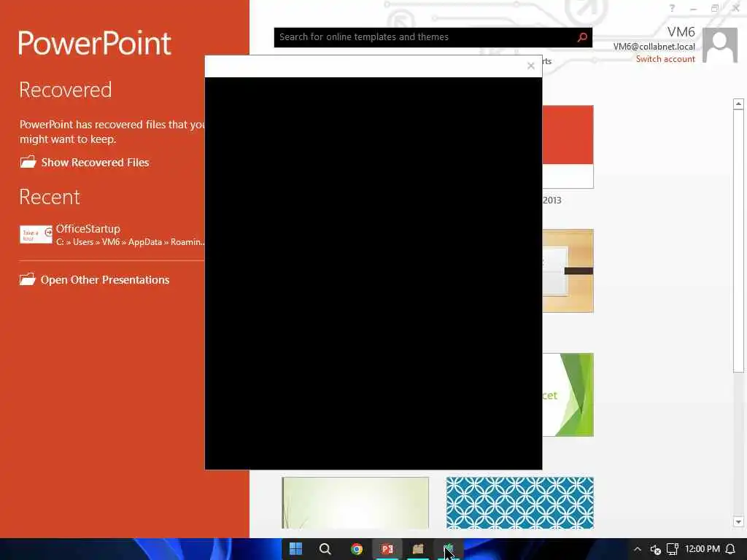This screenshot has width=747, height=560.
Task: Click the VM6@collabnet.local account email
Action: click(654, 47)
